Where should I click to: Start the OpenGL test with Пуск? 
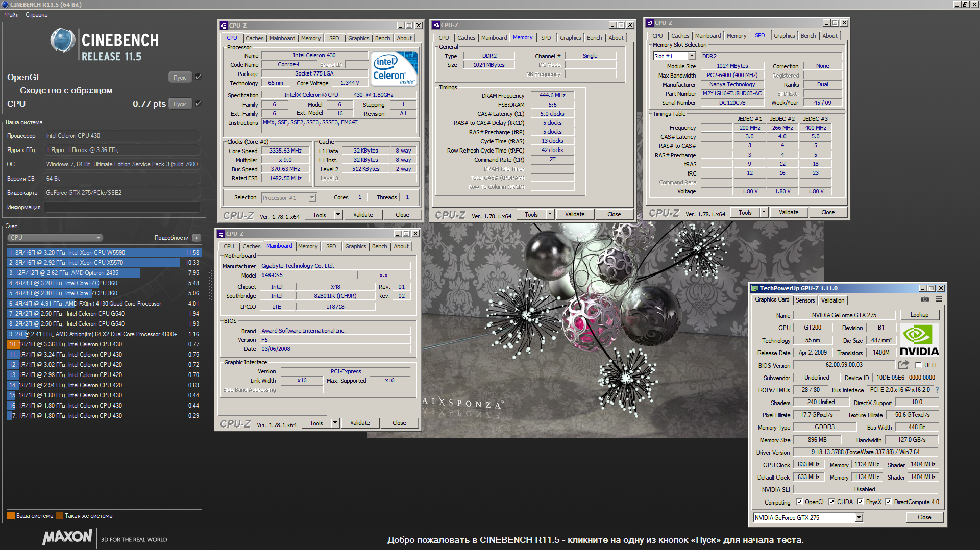coord(180,78)
